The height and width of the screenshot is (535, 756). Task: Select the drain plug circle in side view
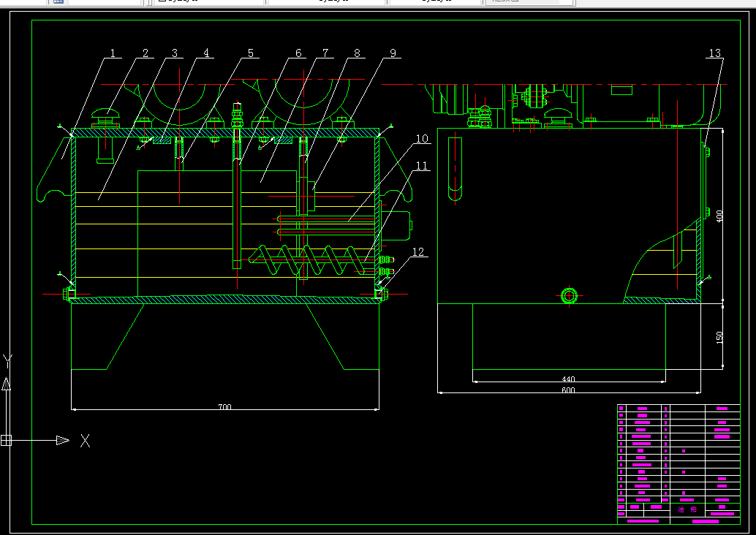tap(570, 295)
